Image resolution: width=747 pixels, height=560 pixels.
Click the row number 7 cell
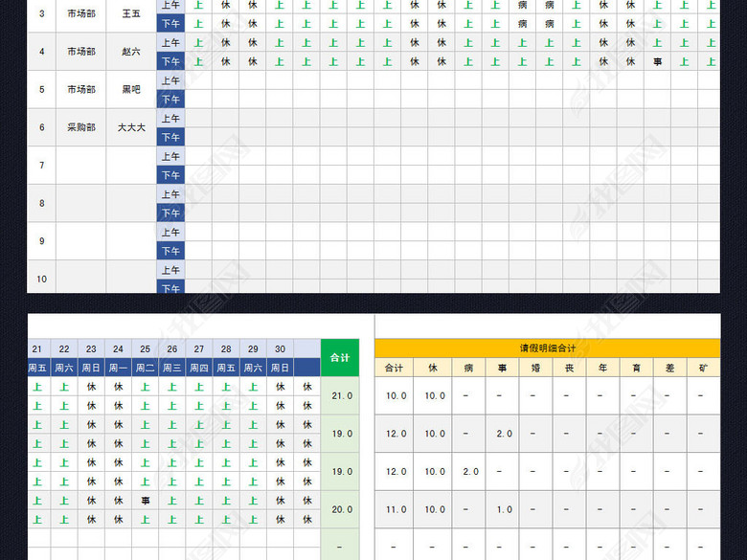click(41, 166)
